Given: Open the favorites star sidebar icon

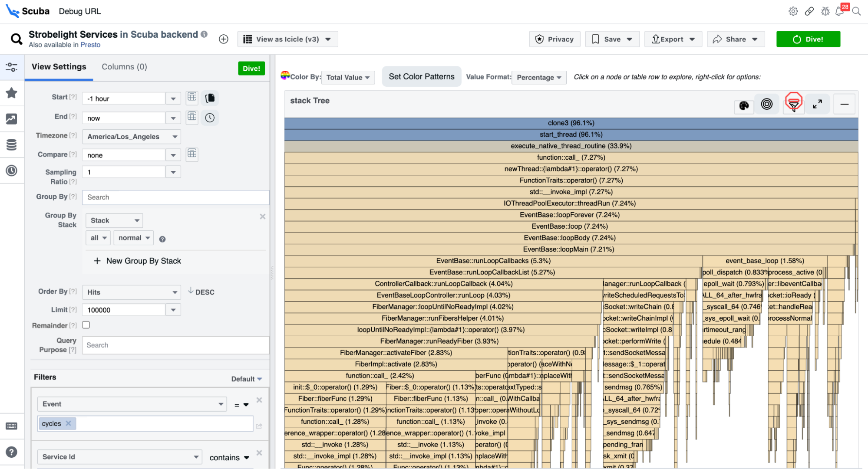Looking at the screenshot, I should pyautogui.click(x=12, y=93).
